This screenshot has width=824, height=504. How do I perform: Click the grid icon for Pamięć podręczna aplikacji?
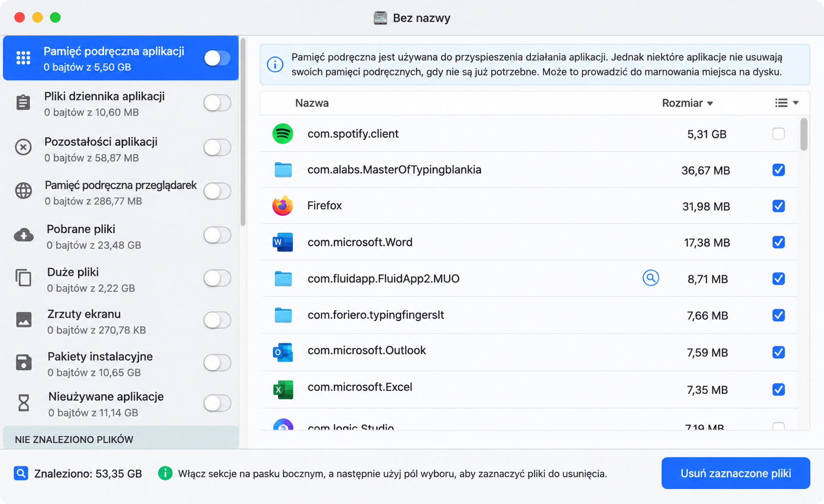coord(23,58)
